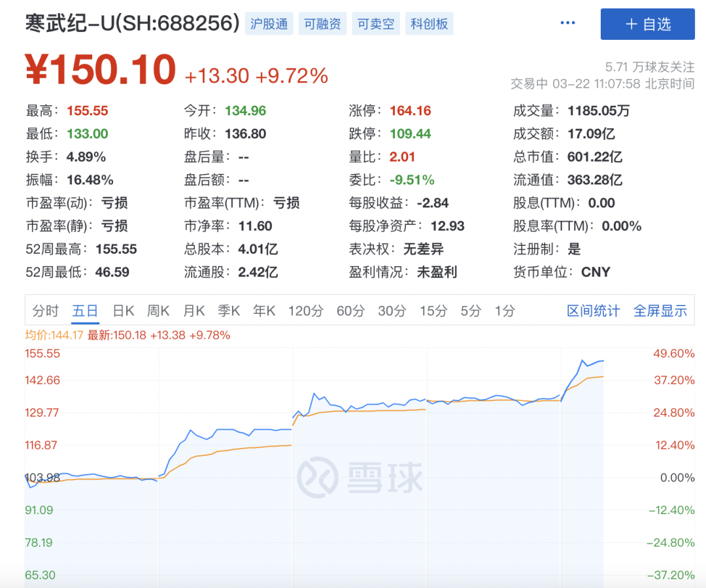Click the 委比 value -9.51%

pos(412,180)
